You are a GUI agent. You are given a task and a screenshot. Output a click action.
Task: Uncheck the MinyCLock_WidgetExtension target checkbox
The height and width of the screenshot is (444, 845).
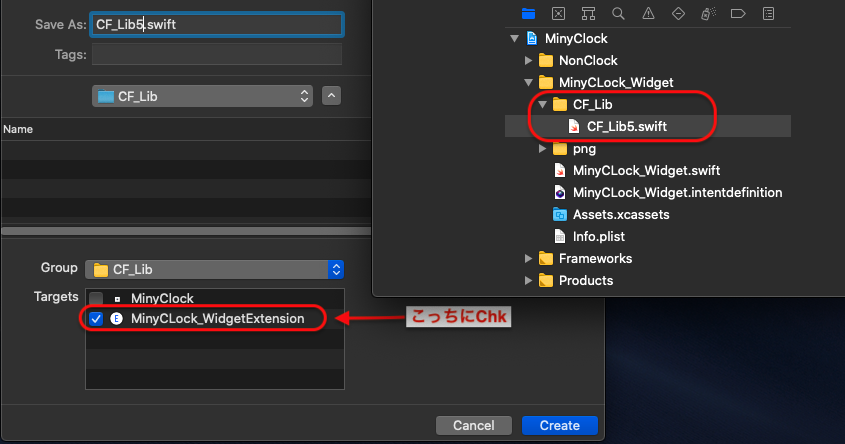click(x=96, y=318)
